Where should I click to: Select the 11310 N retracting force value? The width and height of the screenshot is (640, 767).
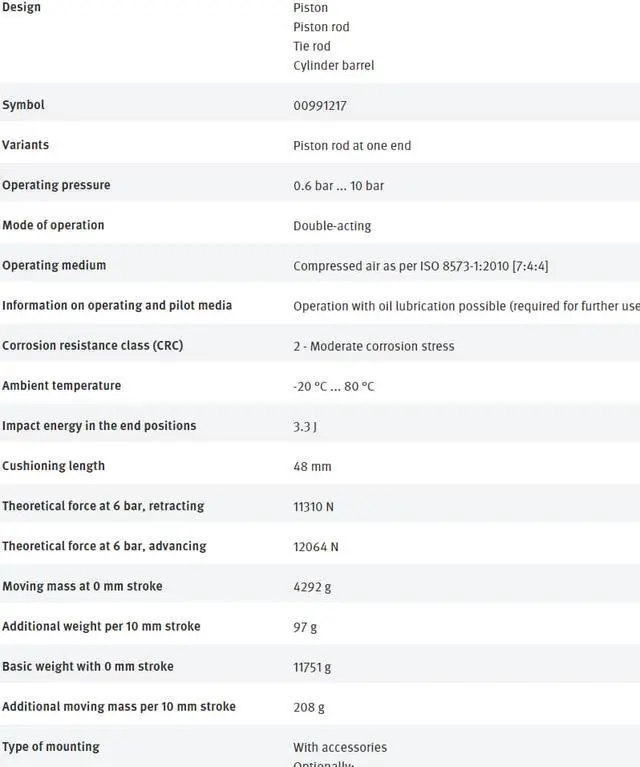pos(313,507)
